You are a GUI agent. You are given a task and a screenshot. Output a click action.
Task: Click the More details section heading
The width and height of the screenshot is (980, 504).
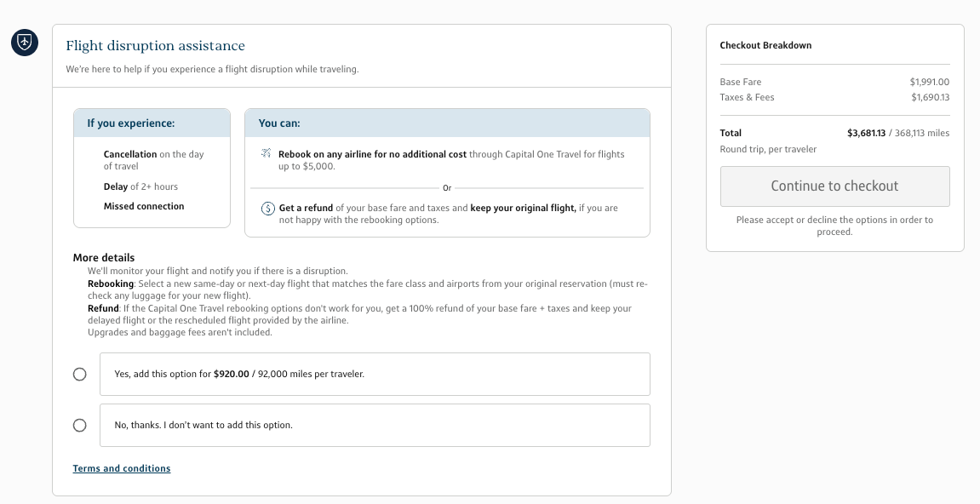(x=104, y=257)
